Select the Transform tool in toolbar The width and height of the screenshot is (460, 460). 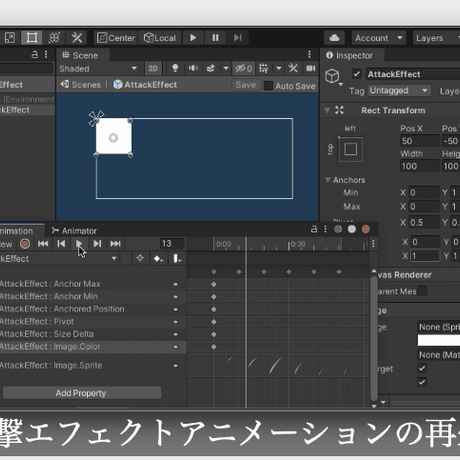pos(54,38)
